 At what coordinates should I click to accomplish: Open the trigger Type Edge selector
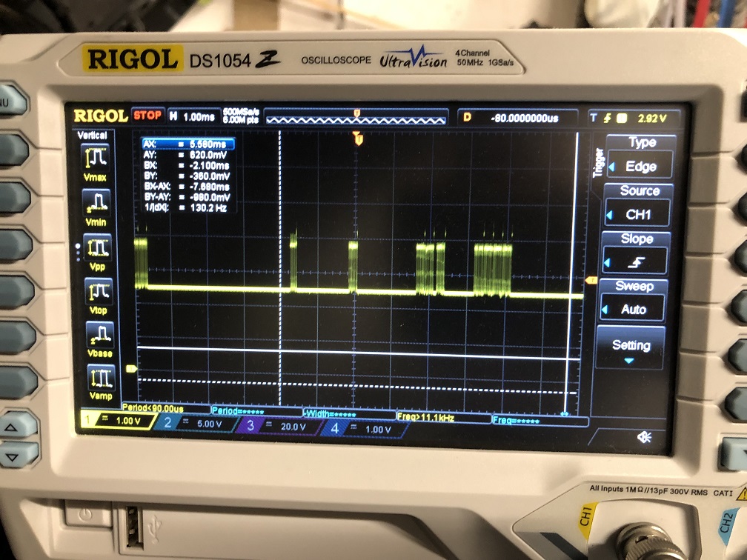point(640,157)
